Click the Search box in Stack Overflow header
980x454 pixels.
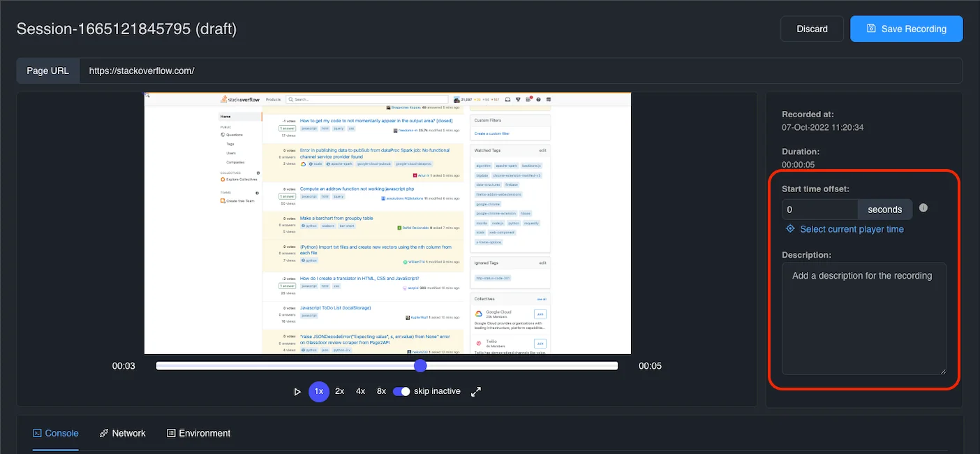pos(367,100)
